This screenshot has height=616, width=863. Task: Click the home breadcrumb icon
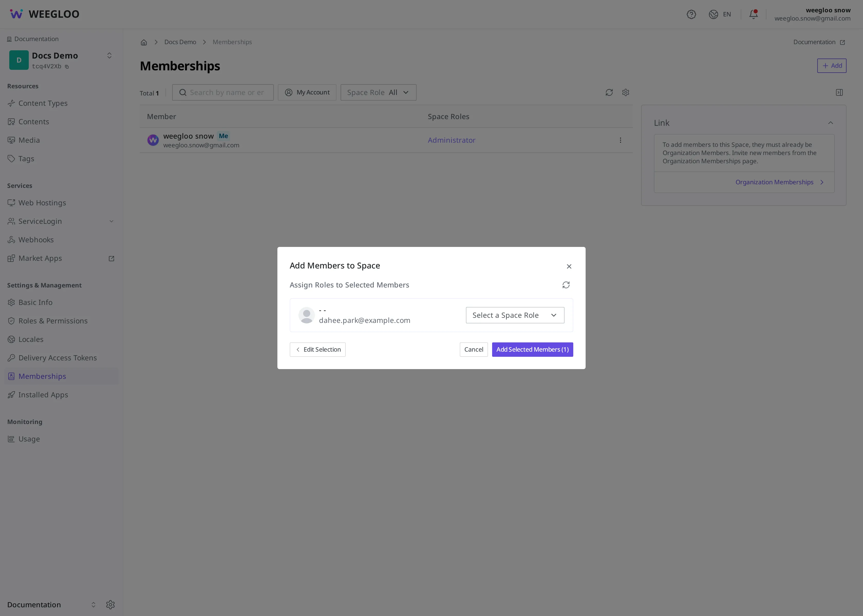click(x=144, y=42)
